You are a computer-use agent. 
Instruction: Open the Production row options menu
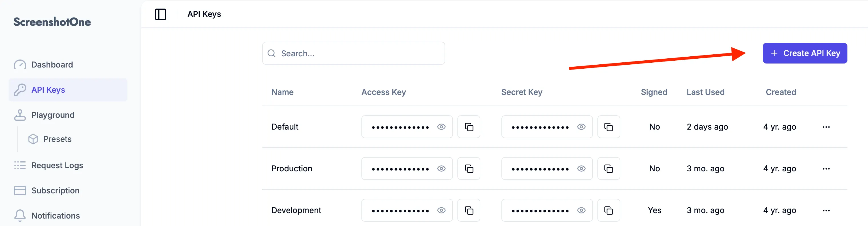coord(826,168)
